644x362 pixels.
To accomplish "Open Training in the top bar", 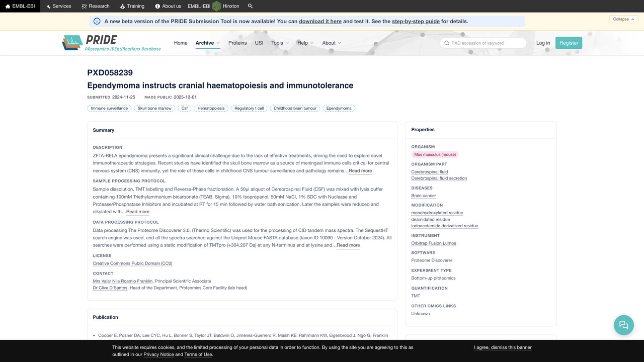I will coord(132,6).
